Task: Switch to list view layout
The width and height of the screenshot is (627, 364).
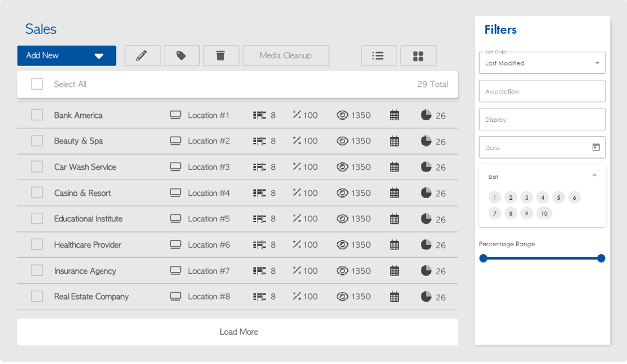Action: 378,56
